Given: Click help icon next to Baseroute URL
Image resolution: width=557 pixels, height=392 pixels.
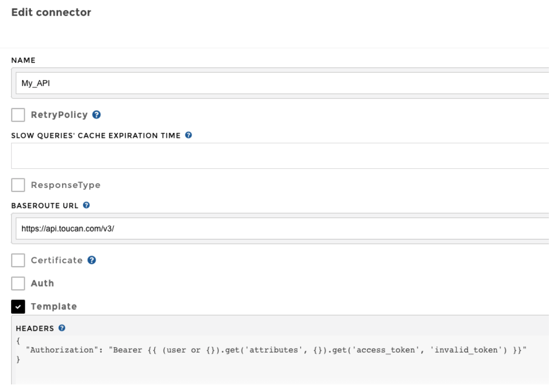Looking at the screenshot, I should pyautogui.click(x=86, y=206).
